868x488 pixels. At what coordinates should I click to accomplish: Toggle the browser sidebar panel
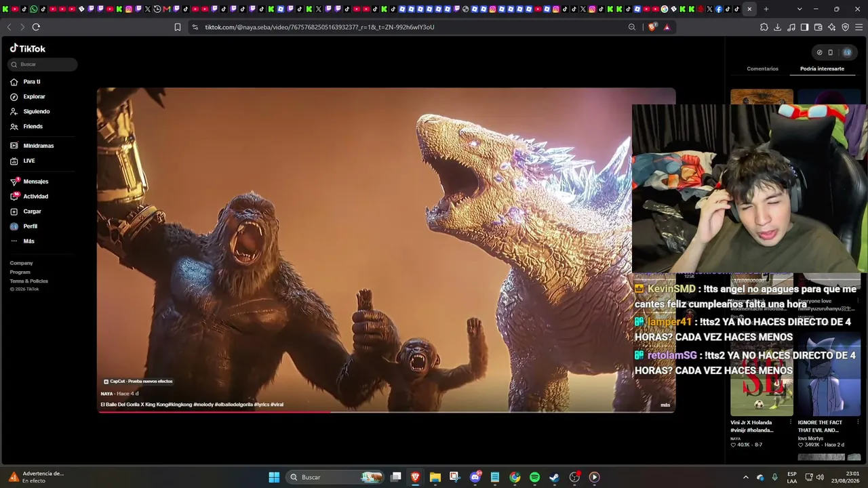point(805,27)
